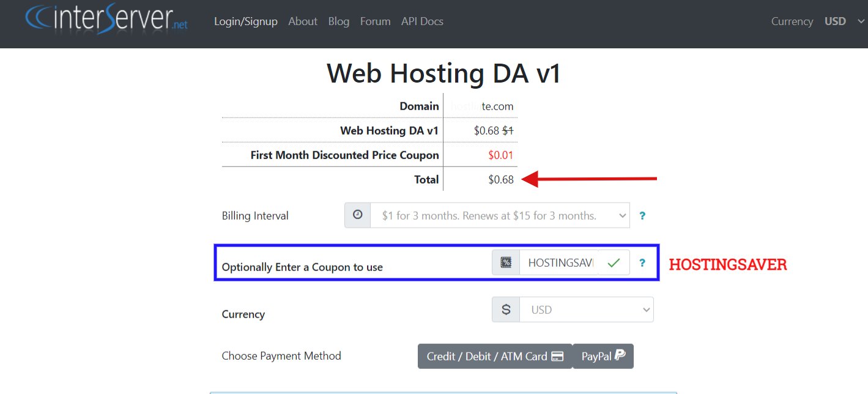
Task: Open API Docs in the navigation bar
Action: click(x=422, y=21)
